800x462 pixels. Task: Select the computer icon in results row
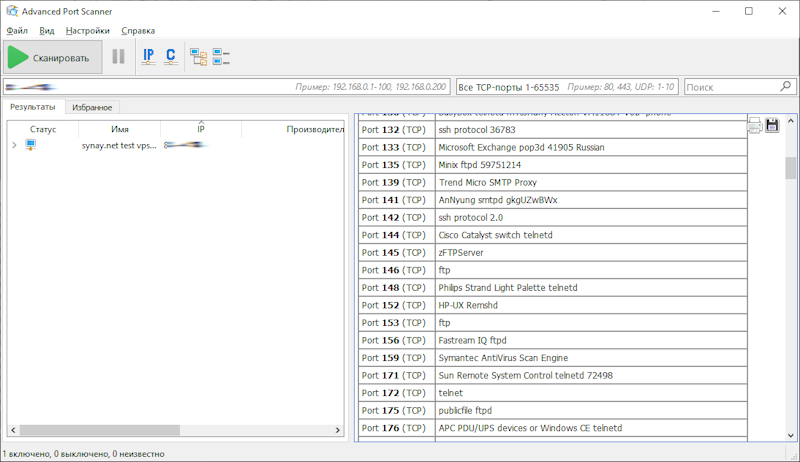point(31,145)
